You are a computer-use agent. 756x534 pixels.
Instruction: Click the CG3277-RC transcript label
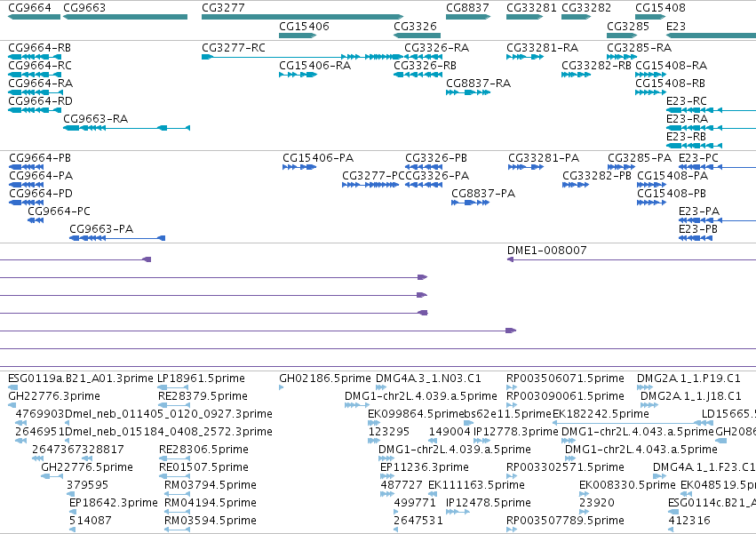click(234, 48)
